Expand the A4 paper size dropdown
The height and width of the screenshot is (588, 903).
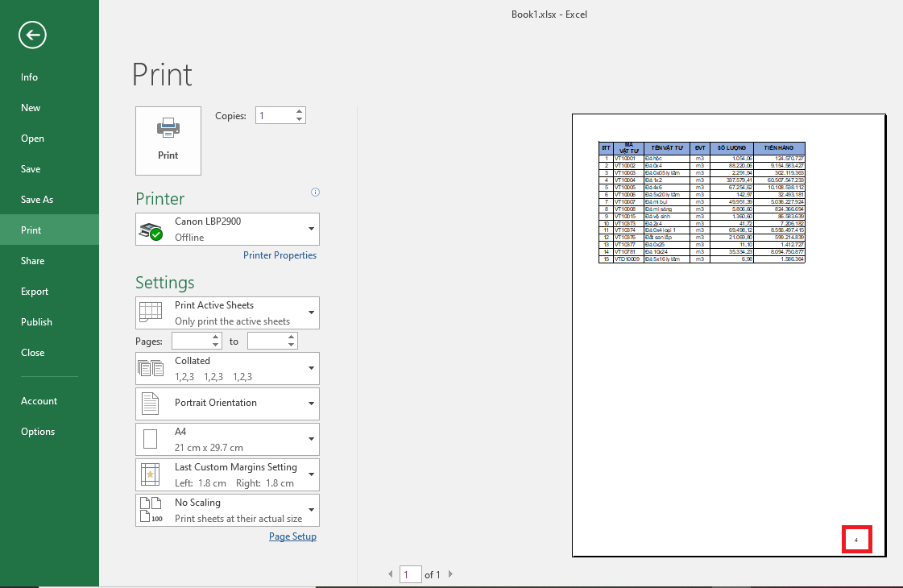point(311,440)
